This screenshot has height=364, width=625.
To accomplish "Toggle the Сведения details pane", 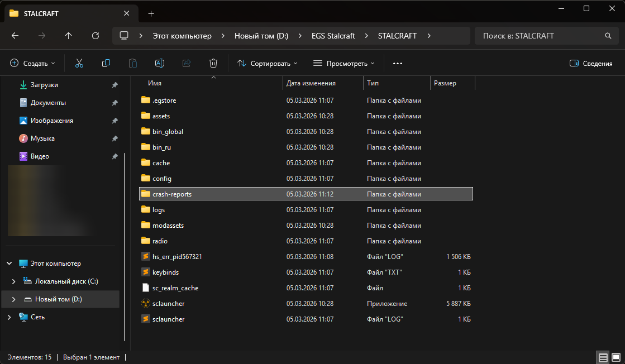I will click(x=591, y=64).
